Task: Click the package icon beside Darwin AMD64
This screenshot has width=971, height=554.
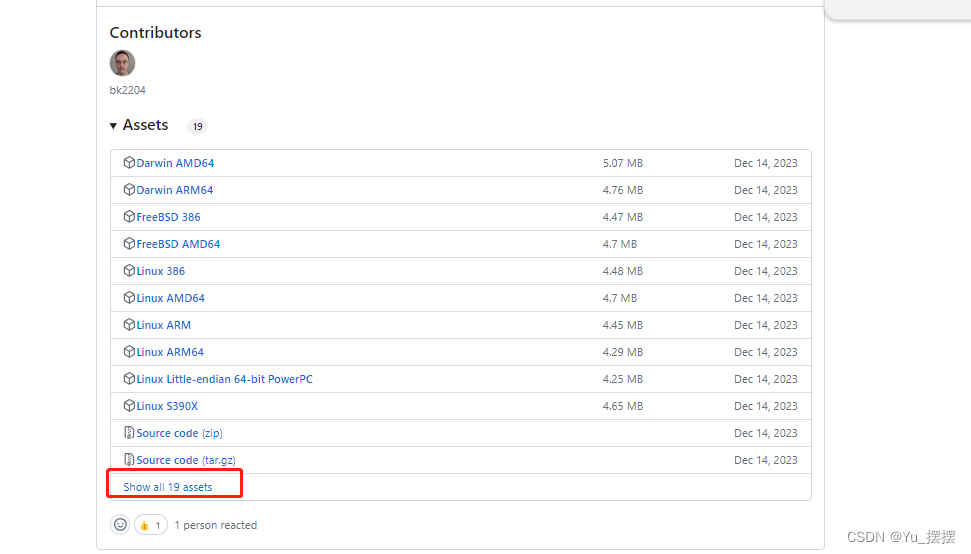Action: click(x=129, y=163)
